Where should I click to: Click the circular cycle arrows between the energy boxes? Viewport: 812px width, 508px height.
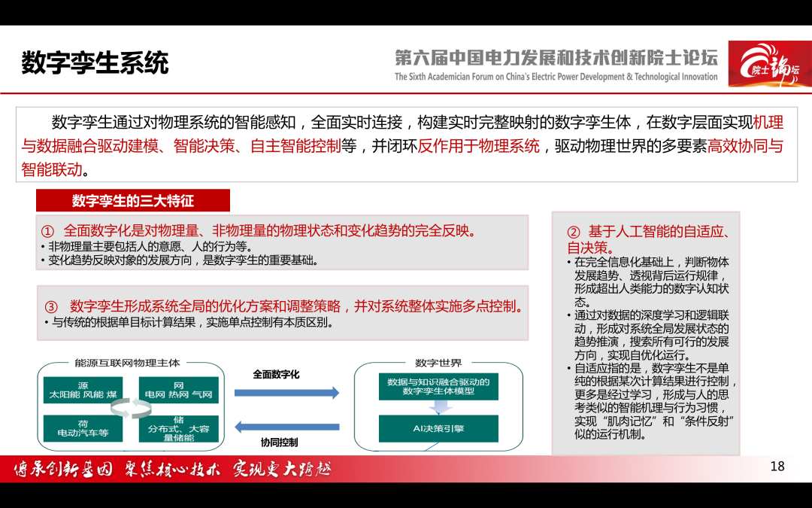pyautogui.click(x=131, y=409)
